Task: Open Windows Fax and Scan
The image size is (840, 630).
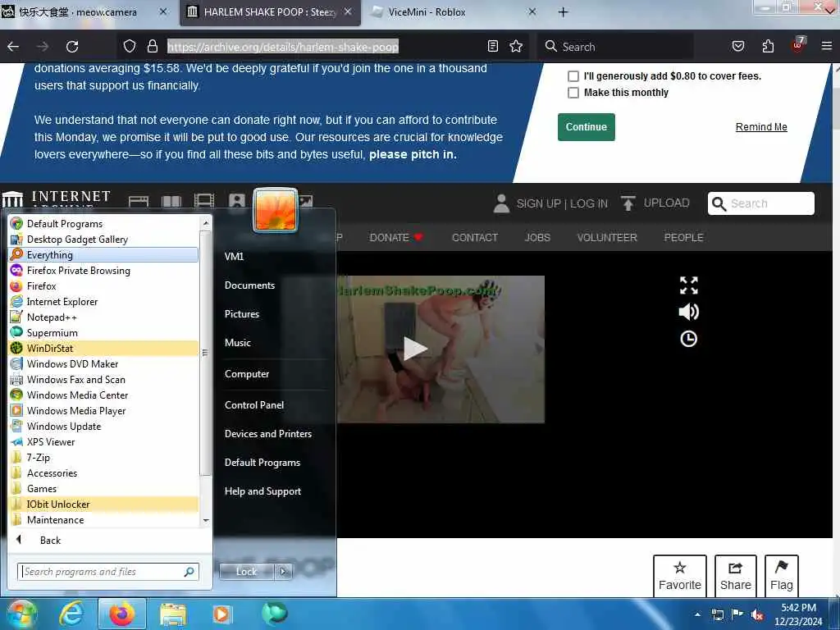Action: point(103,379)
